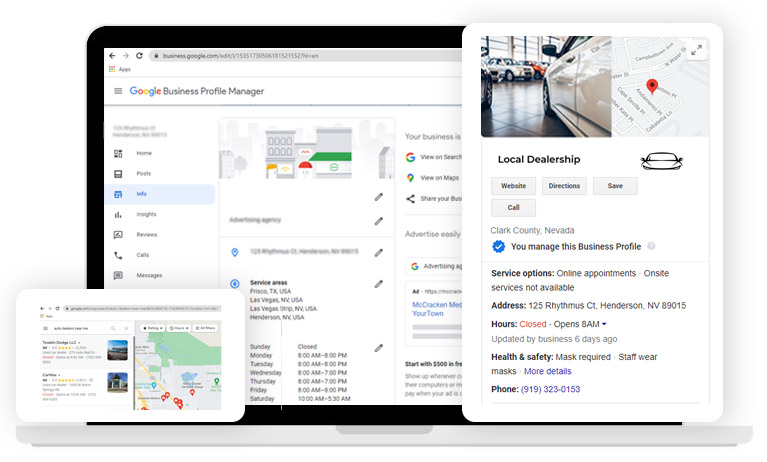The image size is (767, 462).
Task: Click the business.google.com address bar
Action: pos(306,56)
